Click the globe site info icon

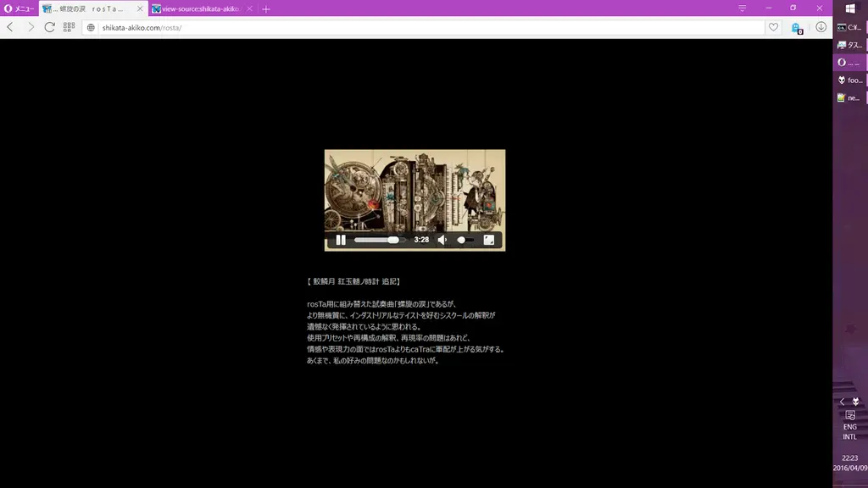click(x=91, y=28)
